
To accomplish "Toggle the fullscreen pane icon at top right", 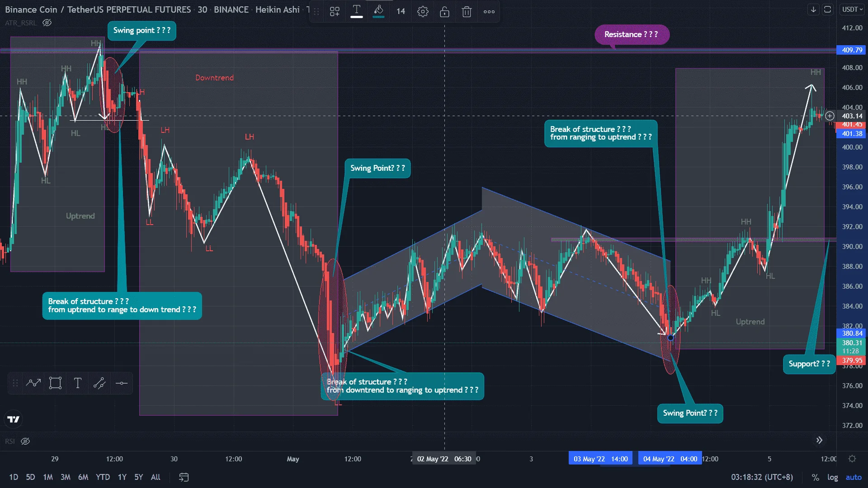I will [828, 9].
